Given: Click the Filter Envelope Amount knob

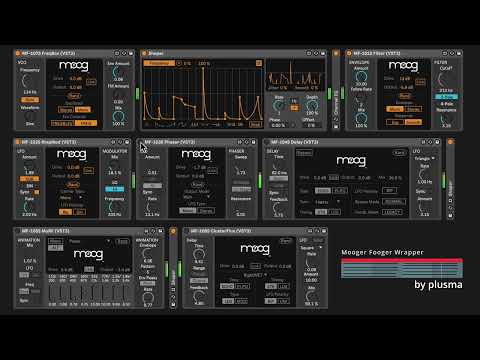Looking at the screenshot, I should (x=361, y=77).
